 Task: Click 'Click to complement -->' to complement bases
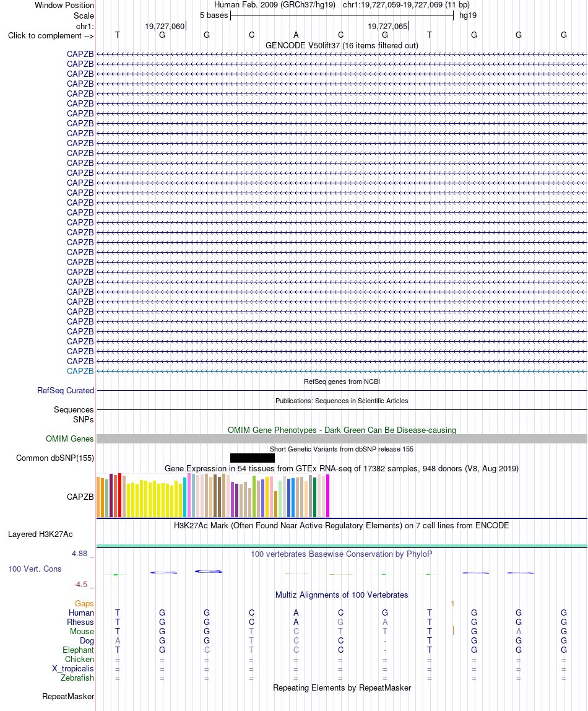[51, 36]
